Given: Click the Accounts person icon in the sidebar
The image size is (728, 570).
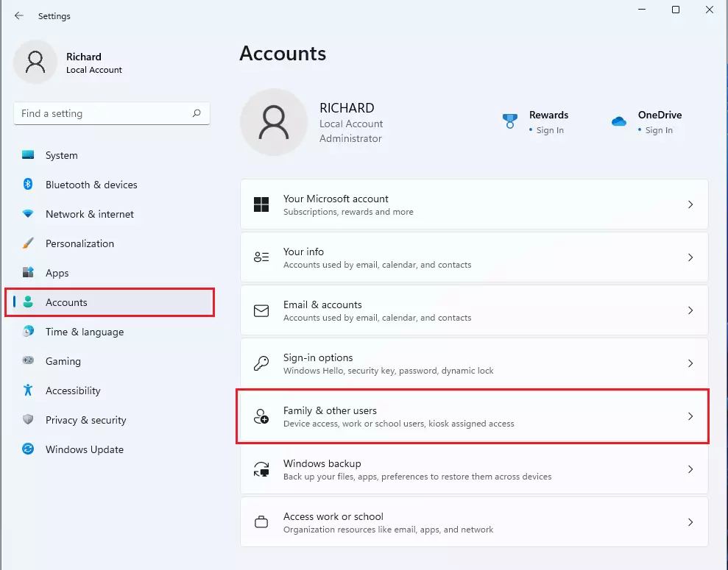Looking at the screenshot, I should tap(28, 302).
